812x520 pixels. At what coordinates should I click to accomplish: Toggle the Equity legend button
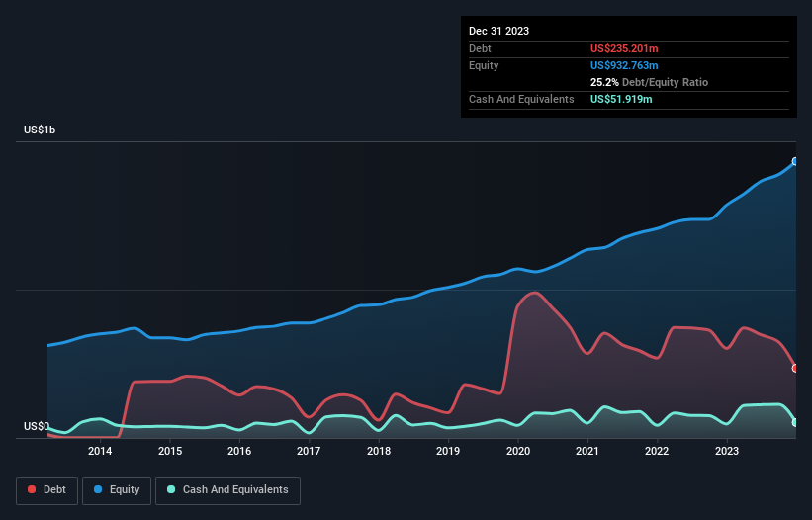point(117,490)
